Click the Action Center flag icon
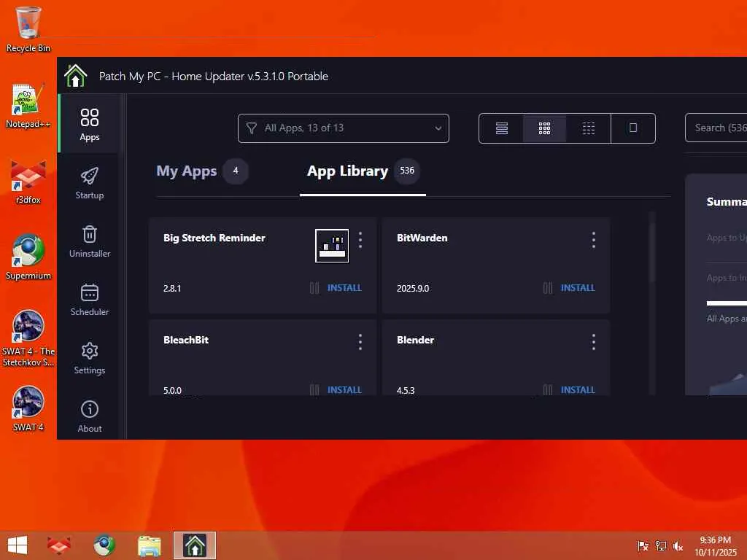The image size is (747, 560). [x=643, y=545]
